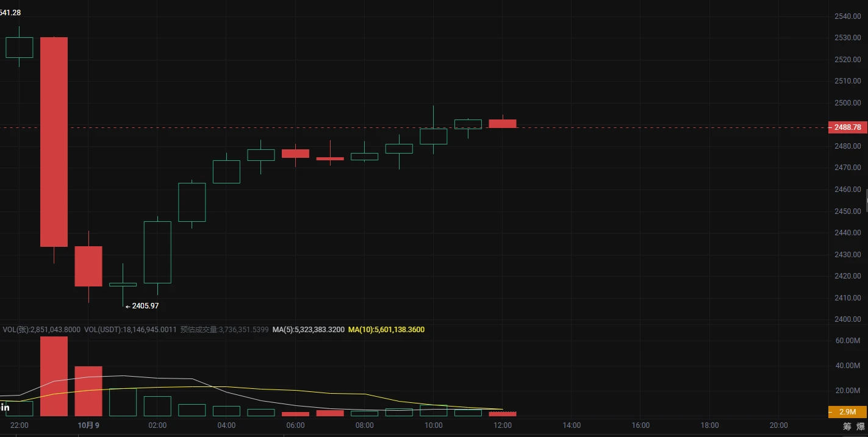Click the 08:00 time axis label

[365, 425]
